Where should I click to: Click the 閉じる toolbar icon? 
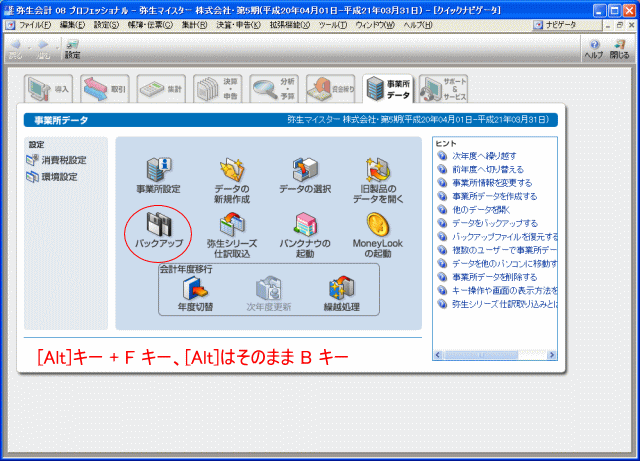[620, 49]
